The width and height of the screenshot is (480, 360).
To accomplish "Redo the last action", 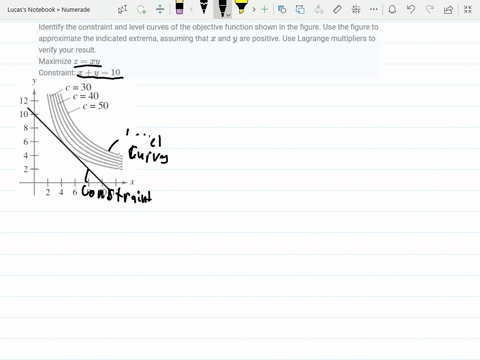I will 430,9.
